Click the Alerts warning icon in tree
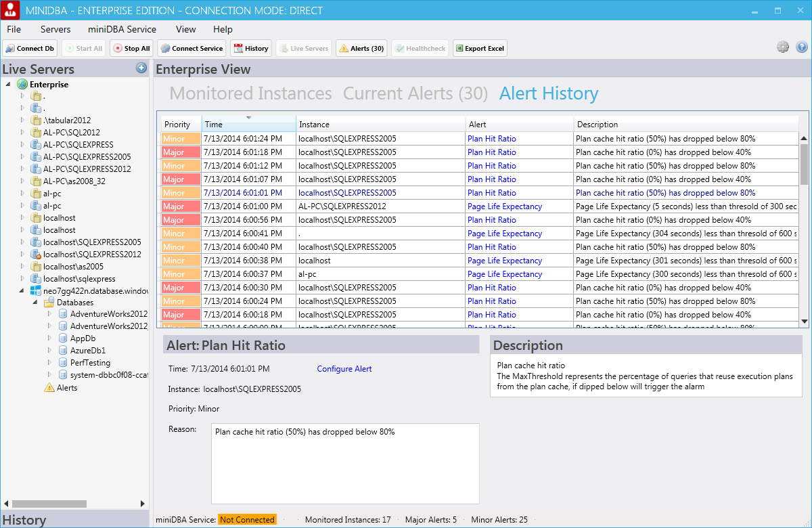812x528 pixels. 49,388
